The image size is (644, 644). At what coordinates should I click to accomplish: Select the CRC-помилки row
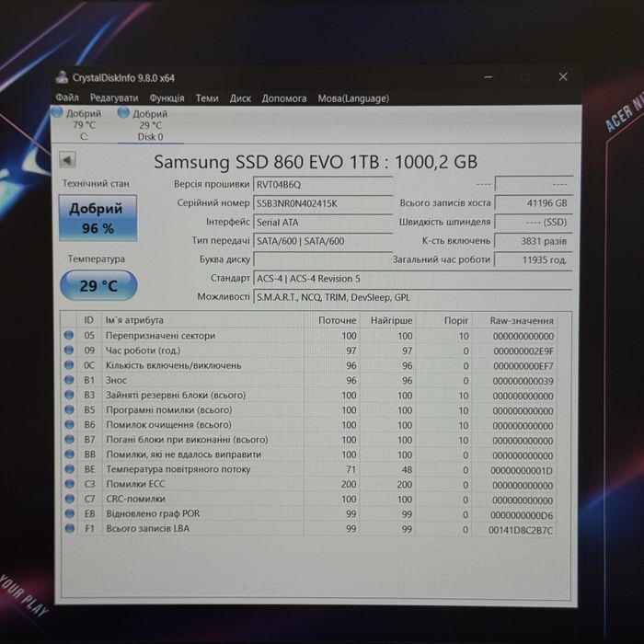[309, 499]
